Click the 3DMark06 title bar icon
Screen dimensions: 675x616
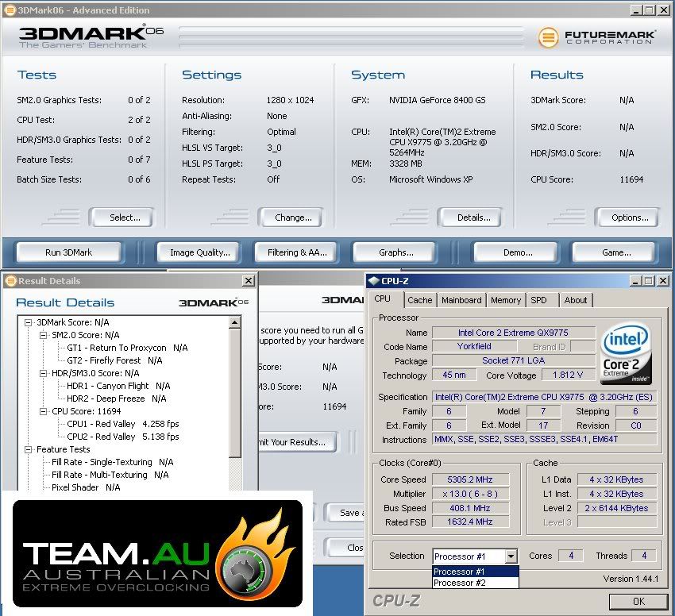(x=10, y=10)
